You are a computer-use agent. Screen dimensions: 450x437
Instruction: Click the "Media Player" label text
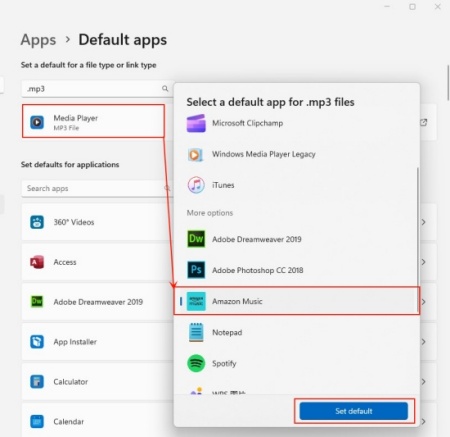[76, 118]
